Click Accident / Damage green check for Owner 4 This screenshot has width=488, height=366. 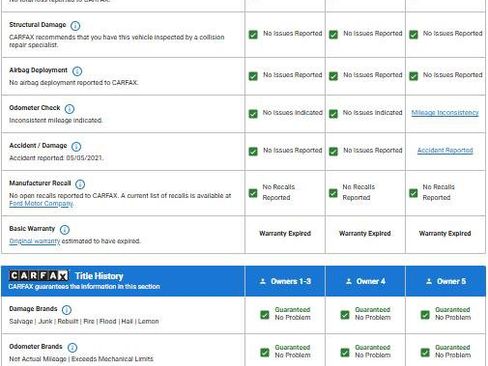333,152
